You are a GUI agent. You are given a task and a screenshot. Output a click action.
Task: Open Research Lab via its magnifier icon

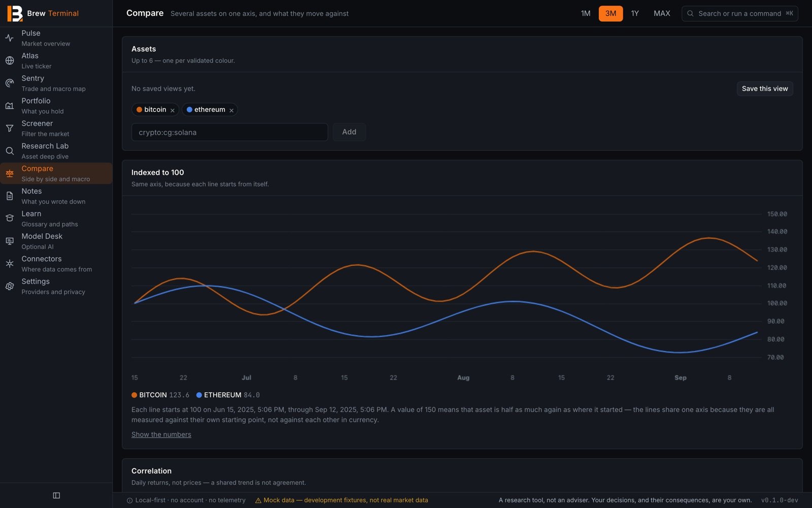10,151
